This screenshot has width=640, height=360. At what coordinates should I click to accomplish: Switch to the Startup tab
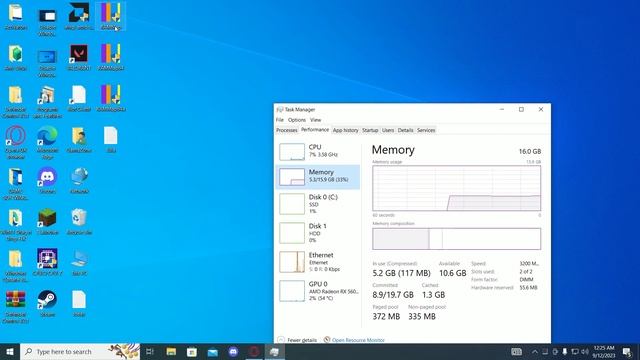(x=370, y=130)
